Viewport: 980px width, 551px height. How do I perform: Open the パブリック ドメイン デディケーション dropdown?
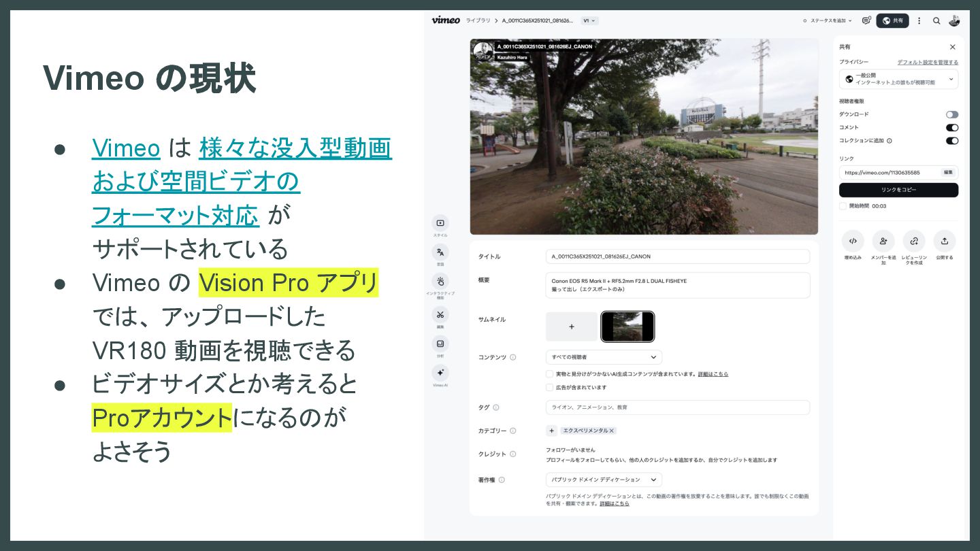point(604,480)
